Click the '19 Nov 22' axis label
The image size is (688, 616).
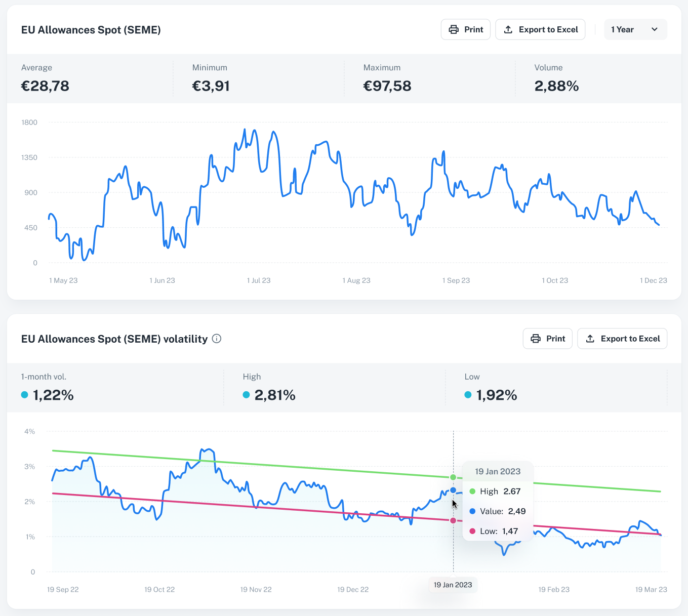pos(256,590)
